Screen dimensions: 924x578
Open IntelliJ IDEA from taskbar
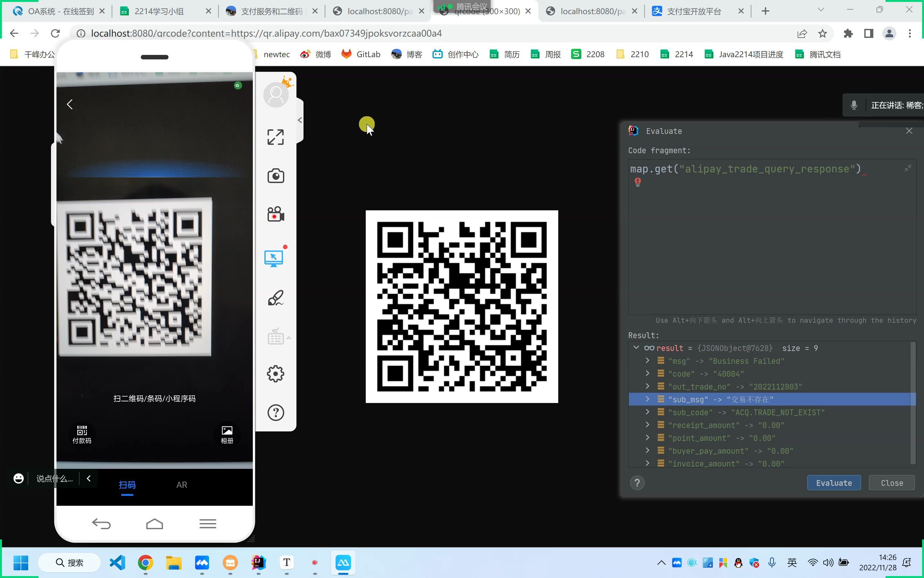coord(259,562)
